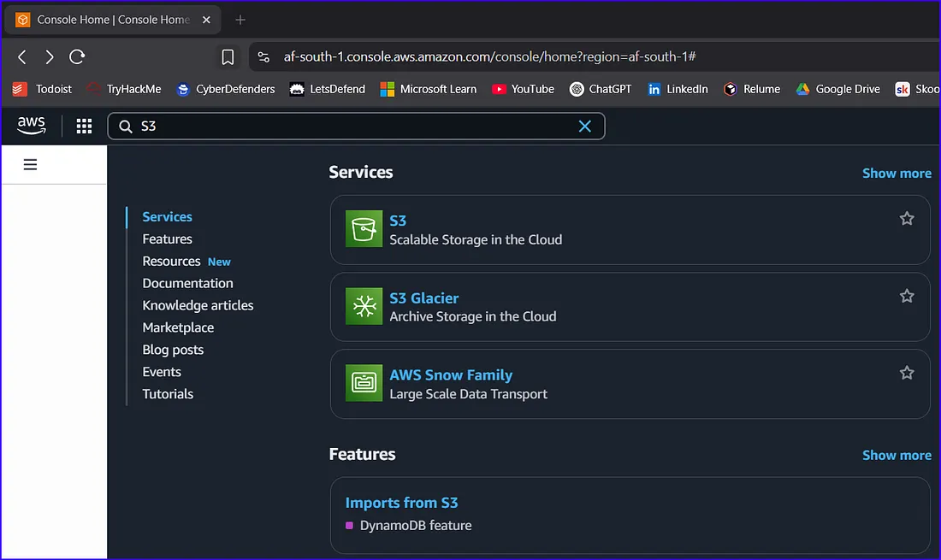
Task: Open the Todoist bookmark
Action: [42, 89]
